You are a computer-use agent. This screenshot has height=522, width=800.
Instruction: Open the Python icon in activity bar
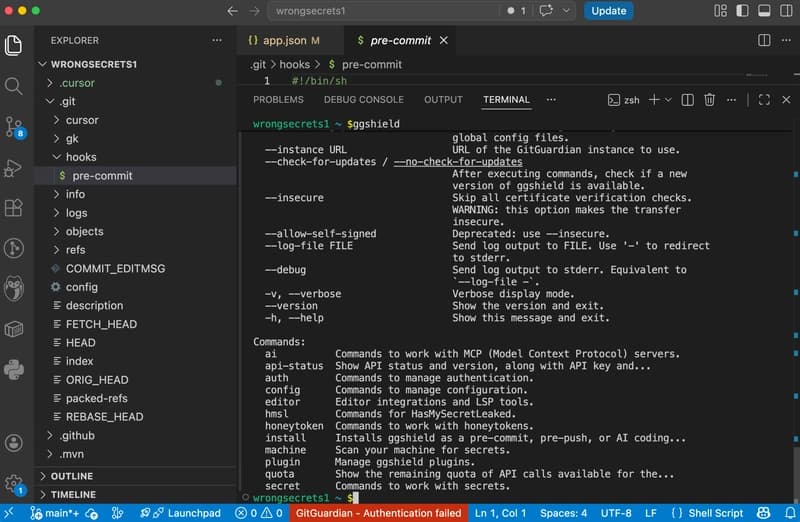pyautogui.click(x=13, y=370)
